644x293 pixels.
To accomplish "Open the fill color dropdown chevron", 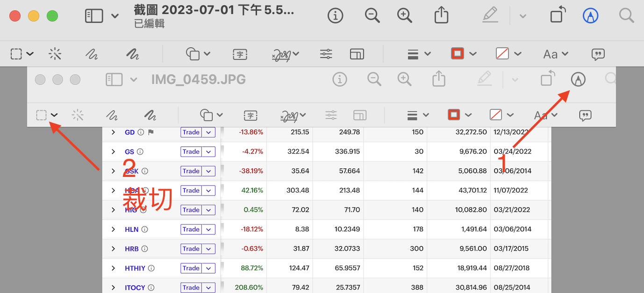I will click(x=518, y=54).
